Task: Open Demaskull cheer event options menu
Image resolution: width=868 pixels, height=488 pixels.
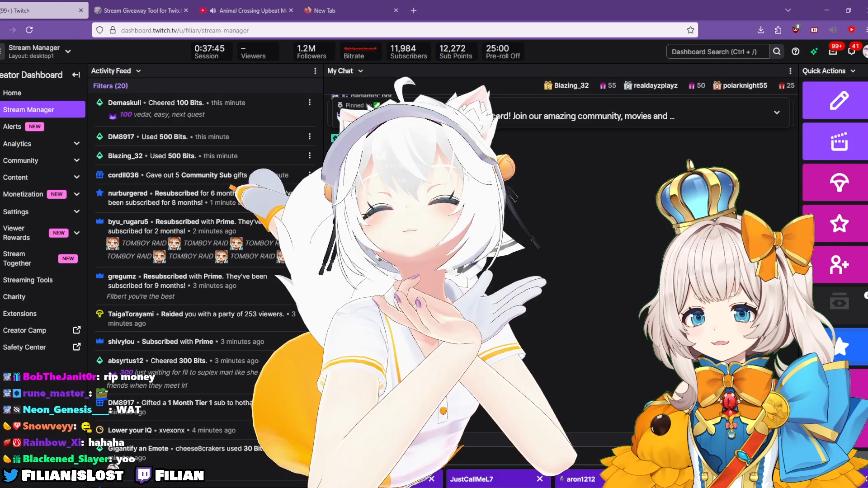Action: (x=310, y=103)
